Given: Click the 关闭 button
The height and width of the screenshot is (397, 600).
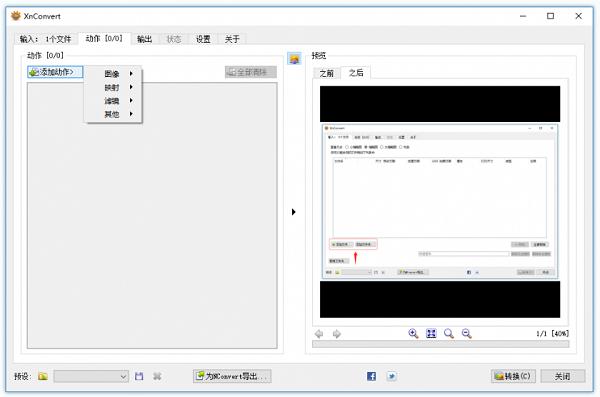Looking at the screenshot, I should point(562,376).
